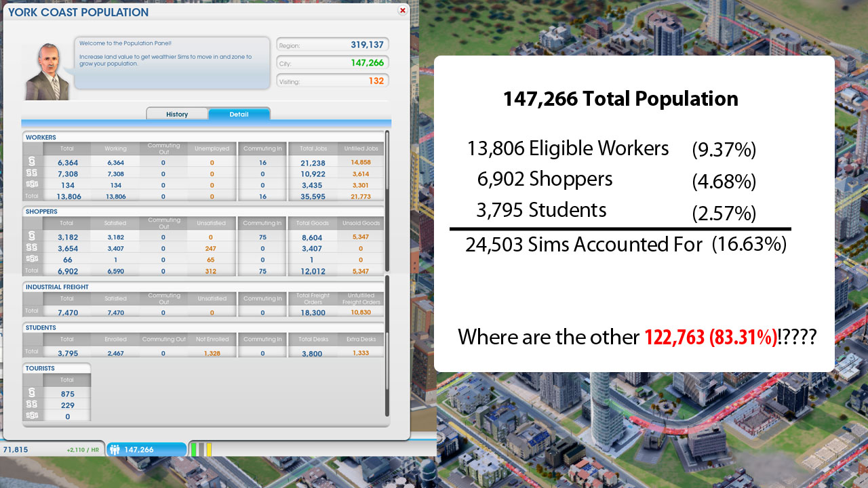The height and width of the screenshot is (488, 868).
Task: Click the WORKERS section header
Action: tap(41, 138)
